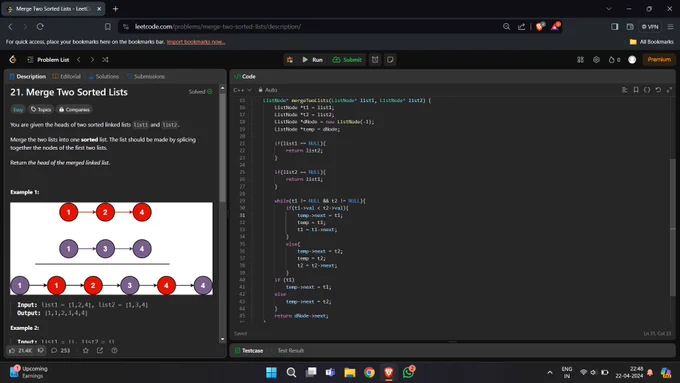Click scroll-up arrow of description scrollbar
Viewport: 680px width, 383px height.
point(222,88)
